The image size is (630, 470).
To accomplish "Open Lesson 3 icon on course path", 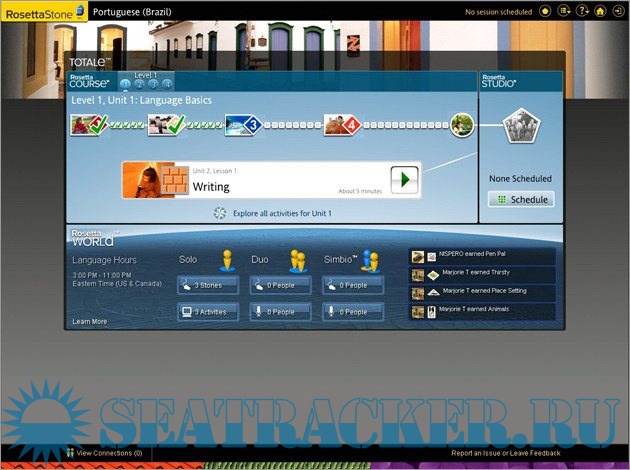I will point(245,125).
